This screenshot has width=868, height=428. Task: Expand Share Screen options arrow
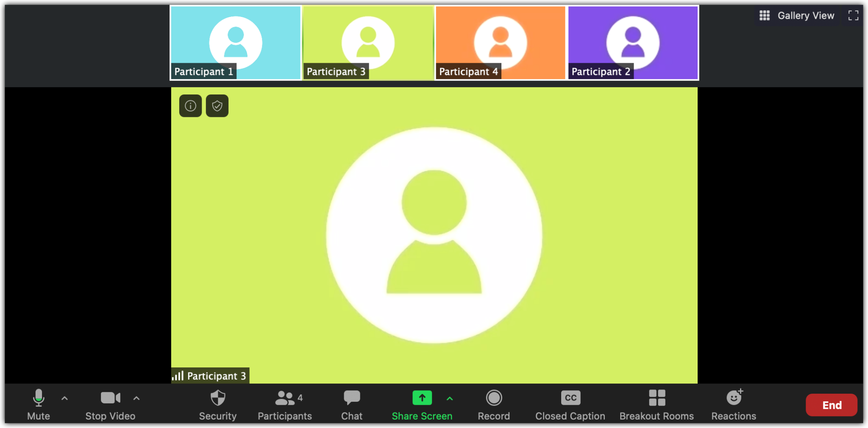point(450,398)
